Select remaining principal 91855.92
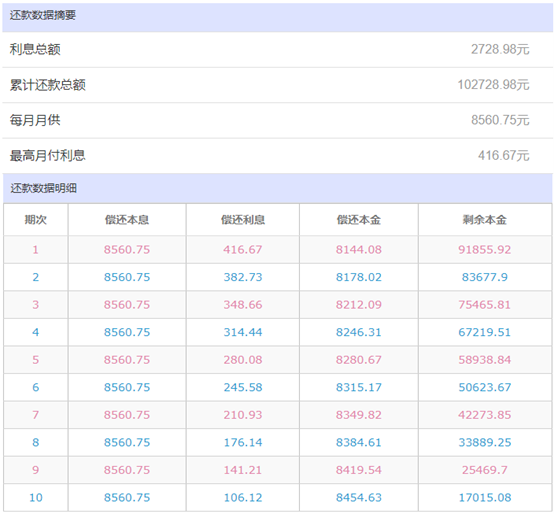The image size is (554, 514). point(485,250)
